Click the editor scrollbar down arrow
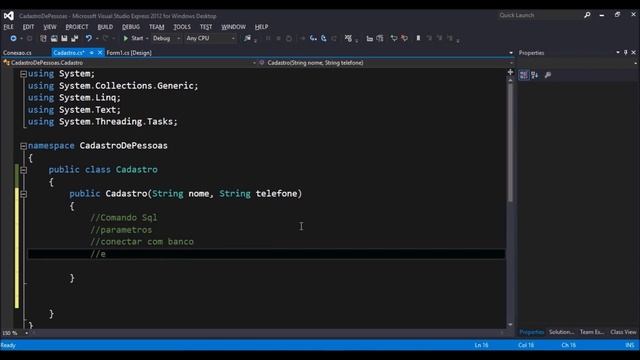The width and height of the screenshot is (640, 360). pos(510,325)
